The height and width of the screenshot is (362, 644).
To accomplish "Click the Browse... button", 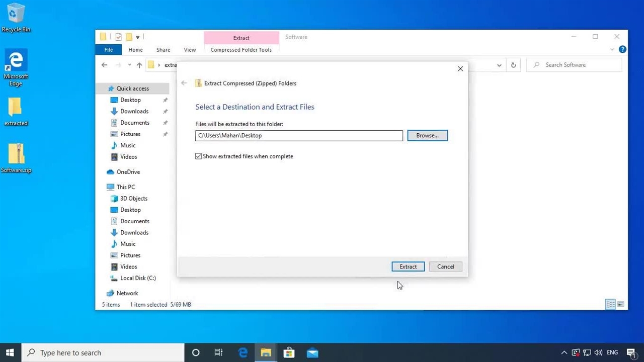I will pyautogui.click(x=427, y=135).
